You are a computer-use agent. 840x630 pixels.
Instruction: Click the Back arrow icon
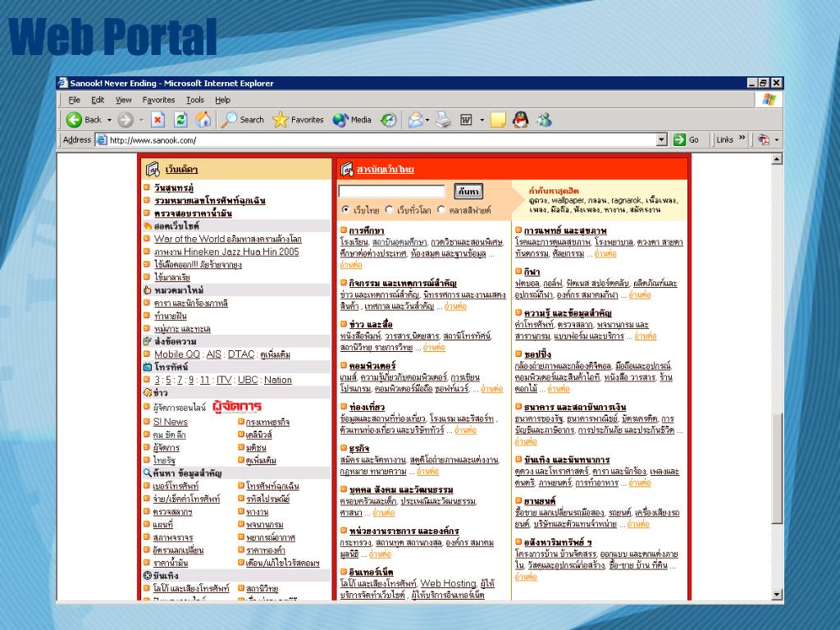click(x=74, y=120)
